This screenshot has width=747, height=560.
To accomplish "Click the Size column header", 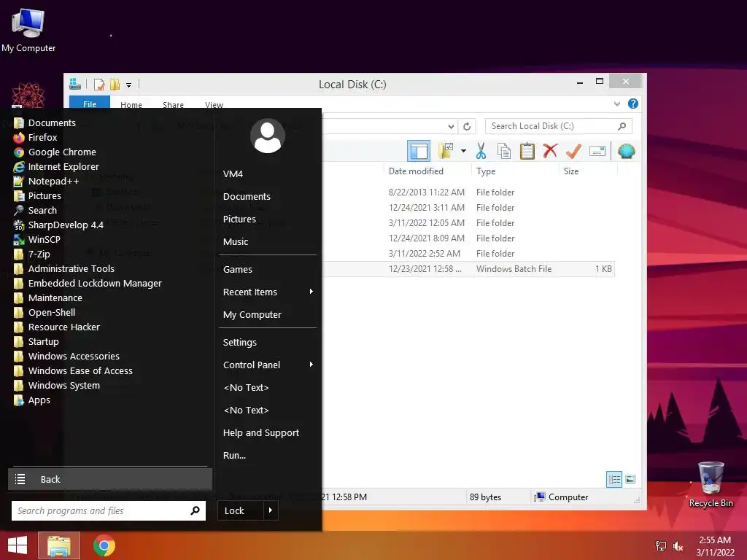I will (x=571, y=171).
